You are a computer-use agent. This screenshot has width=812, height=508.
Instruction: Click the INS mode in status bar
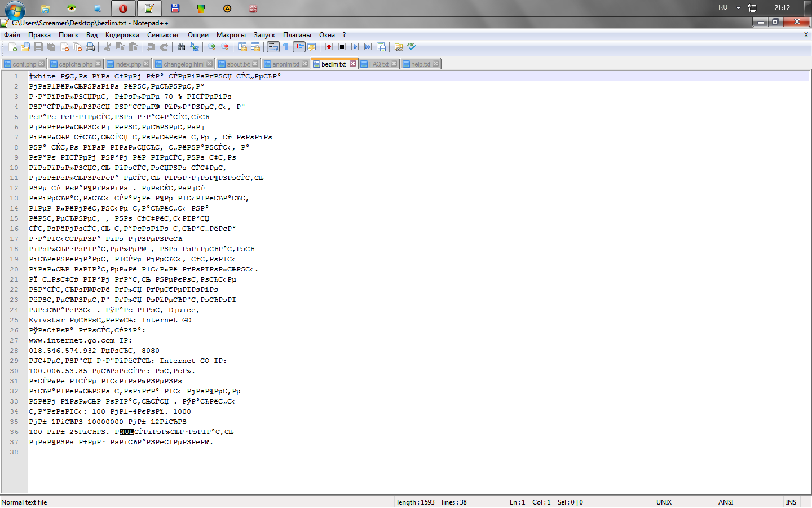pos(791,502)
